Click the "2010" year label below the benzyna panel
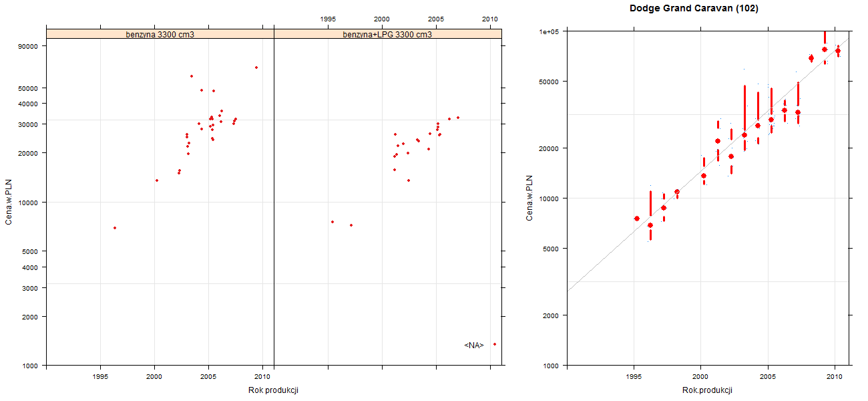 click(262, 376)
